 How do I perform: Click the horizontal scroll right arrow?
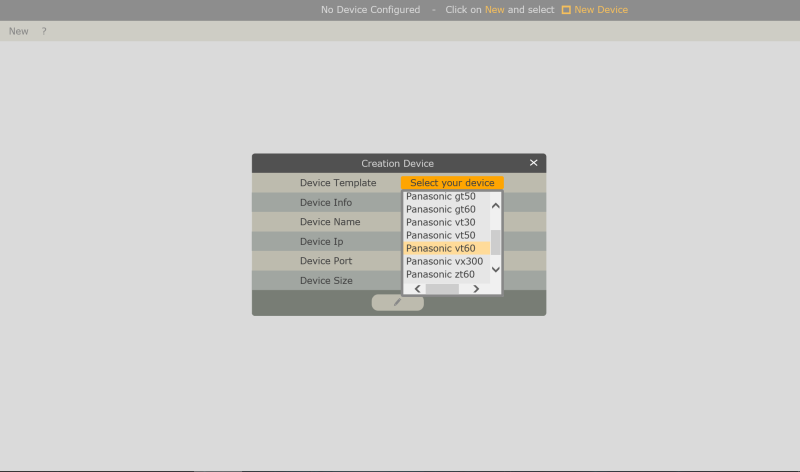[x=476, y=289]
